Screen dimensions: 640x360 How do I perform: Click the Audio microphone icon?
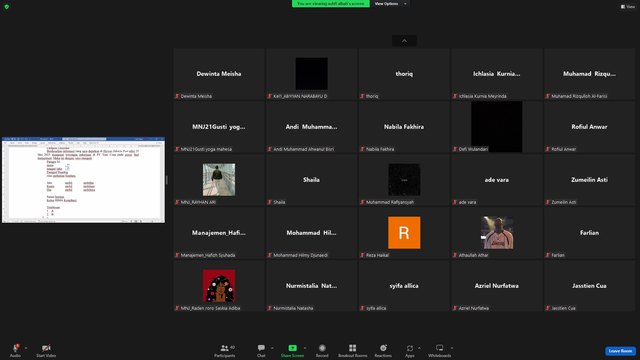tap(16, 348)
